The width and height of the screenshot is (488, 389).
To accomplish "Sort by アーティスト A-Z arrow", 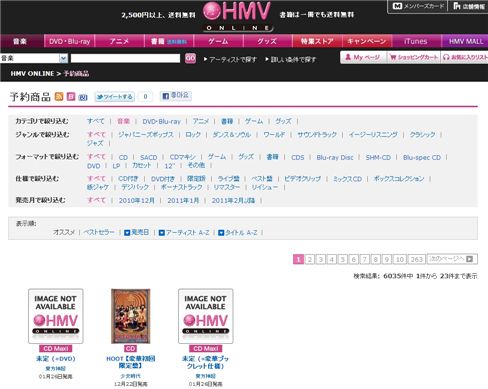I will click(x=162, y=233).
